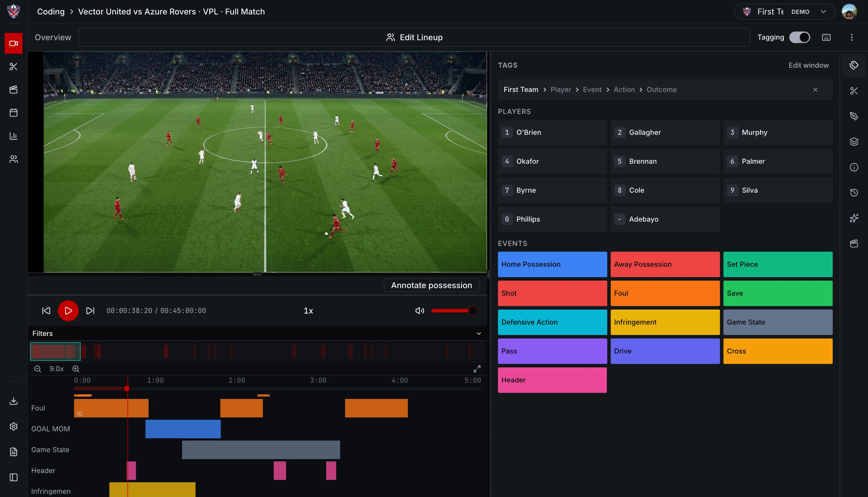Image resolution: width=868 pixels, height=497 pixels.
Task: Select the tags panel icon in right rail
Action: (x=854, y=65)
